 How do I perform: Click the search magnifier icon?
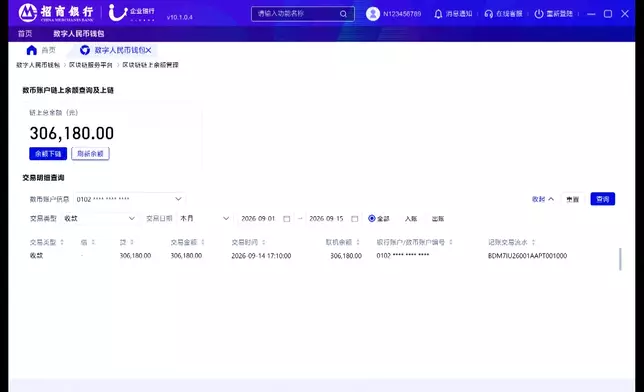pos(343,14)
